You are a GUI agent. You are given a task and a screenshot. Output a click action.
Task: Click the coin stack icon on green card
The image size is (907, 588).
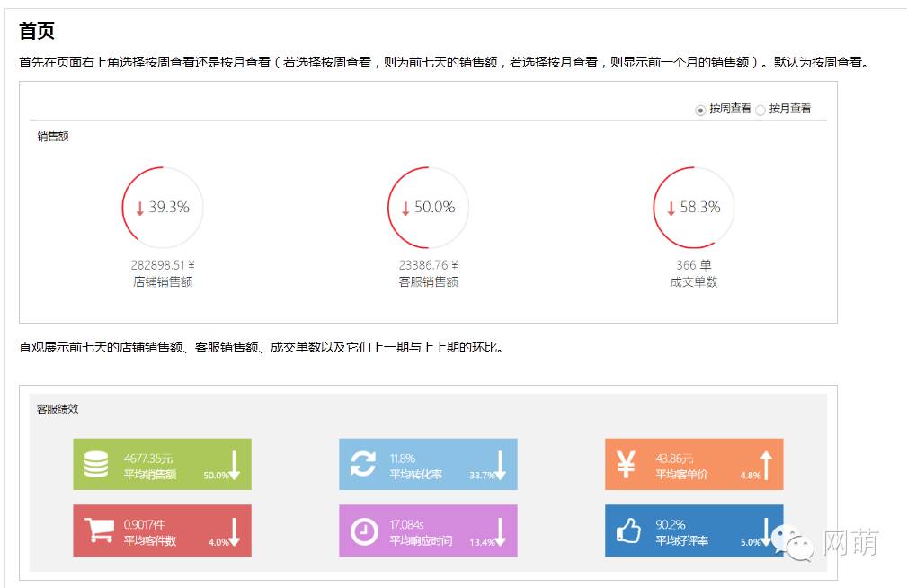coord(96,464)
